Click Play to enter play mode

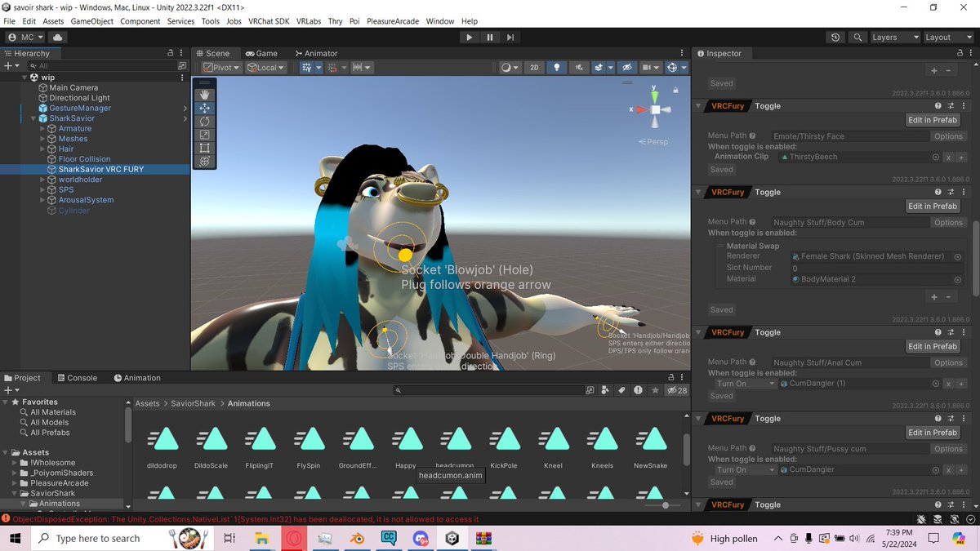(x=469, y=38)
